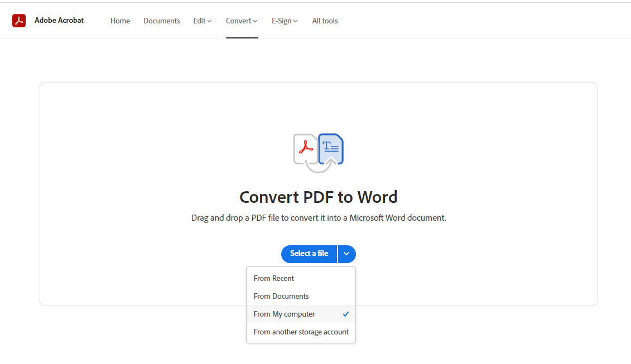Go to Documents in the top navigation
Screen dimensions: 631x364
coord(161,21)
